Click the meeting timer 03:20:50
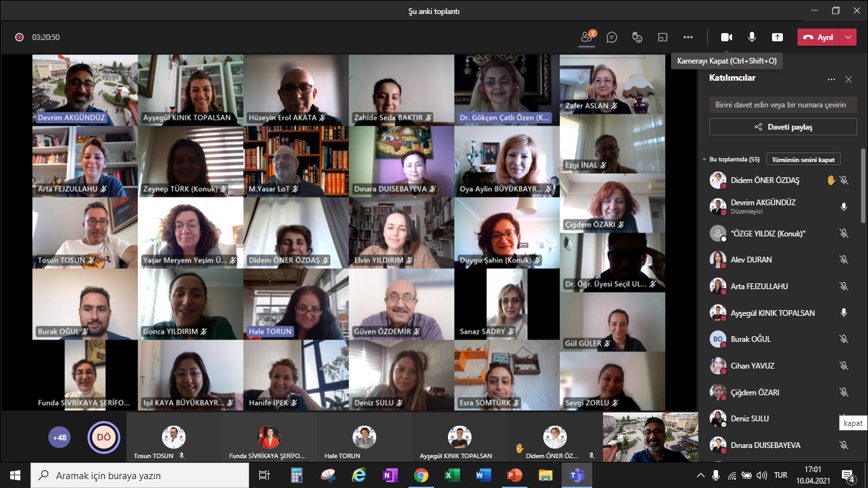Viewport: 868px width, 488px height. coord(46,37)
